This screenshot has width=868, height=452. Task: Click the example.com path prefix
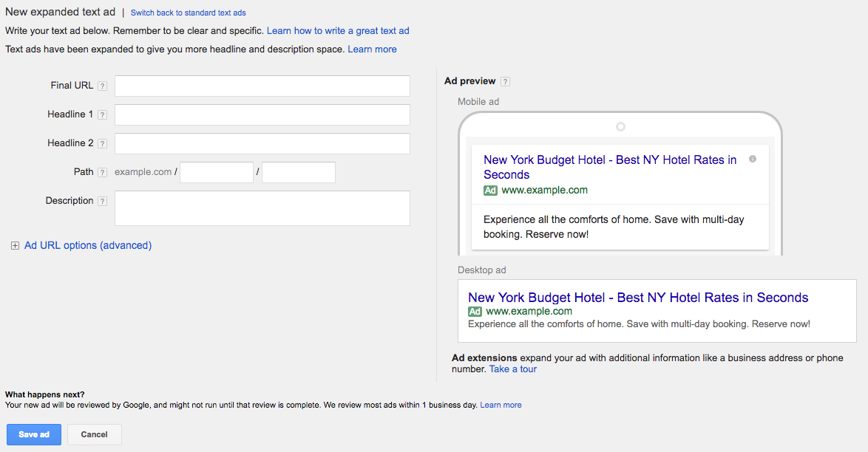pyautogui.click(x=143, y=172)
